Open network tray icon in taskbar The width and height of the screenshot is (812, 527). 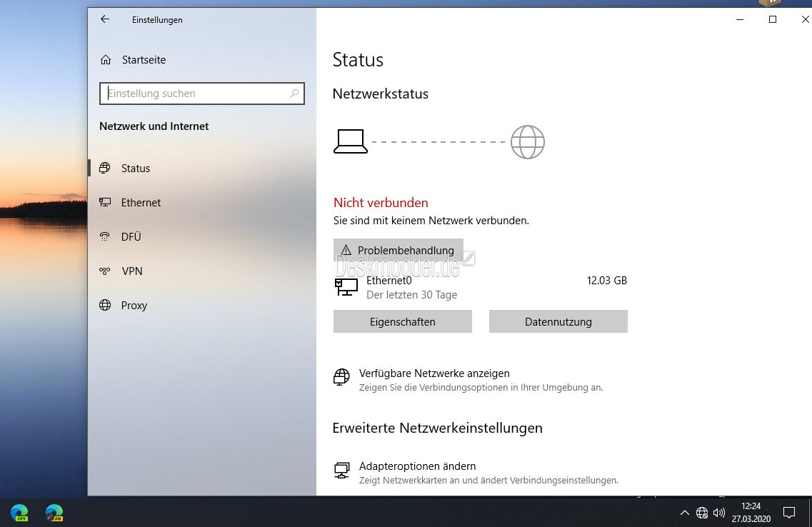tap(702, 513)
